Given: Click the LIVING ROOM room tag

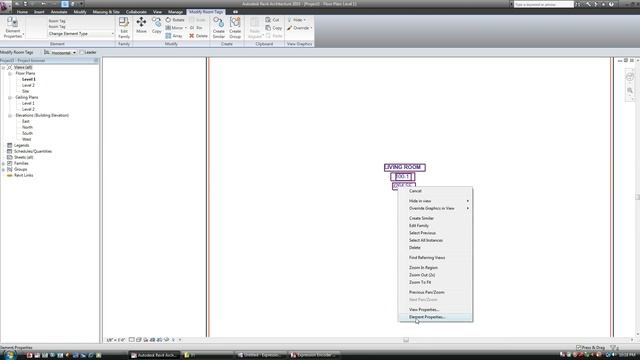Looking at the screenshot, I should click(x=404, y=167).
